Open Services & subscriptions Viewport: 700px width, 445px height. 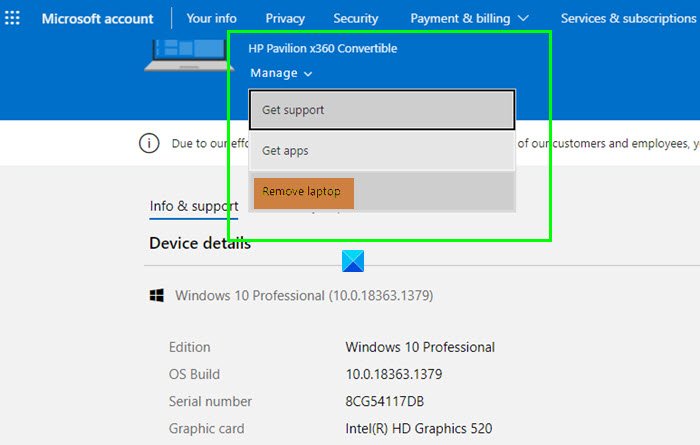(628, 18)
